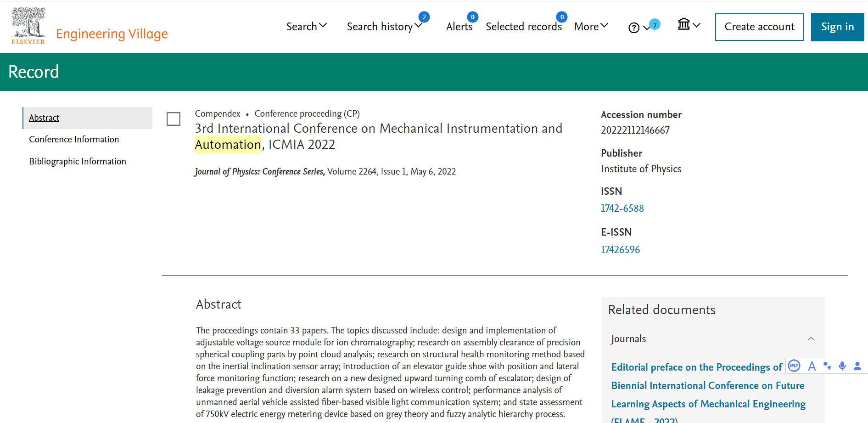Click the institution building icon
The image size is (868, 423).
tap(684, 24)
